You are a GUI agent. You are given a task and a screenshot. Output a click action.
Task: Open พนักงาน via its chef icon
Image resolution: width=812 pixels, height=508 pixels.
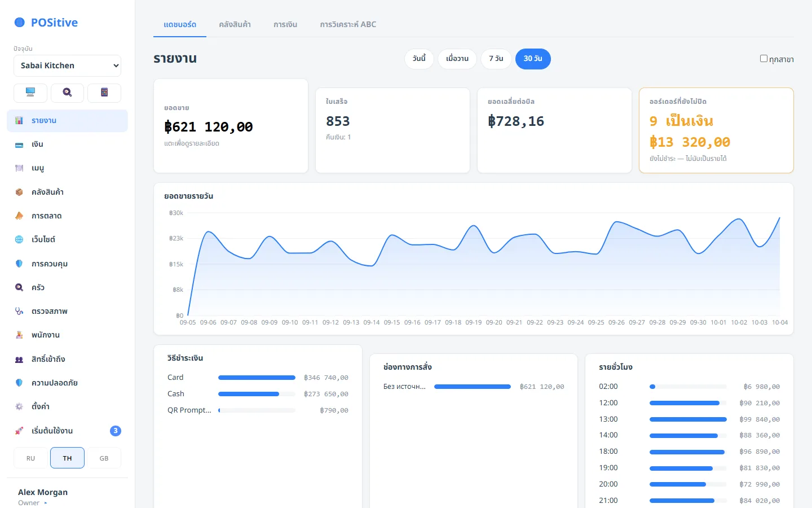(x=19, y=335)
